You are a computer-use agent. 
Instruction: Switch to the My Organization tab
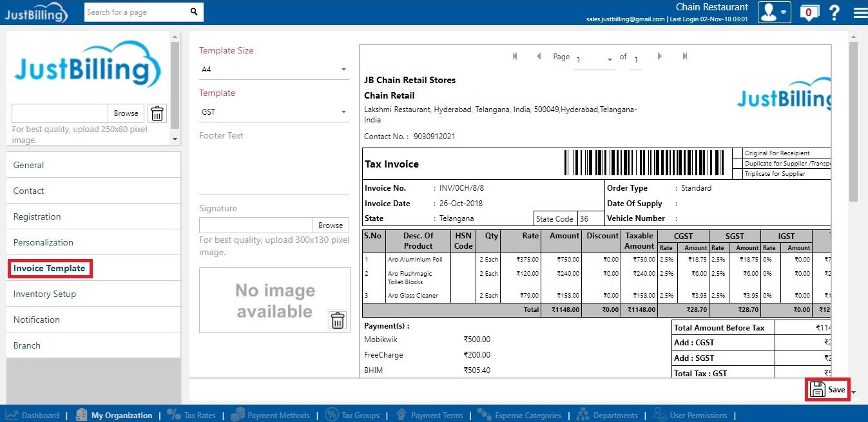pyautogui.click(x=114, y=415)
